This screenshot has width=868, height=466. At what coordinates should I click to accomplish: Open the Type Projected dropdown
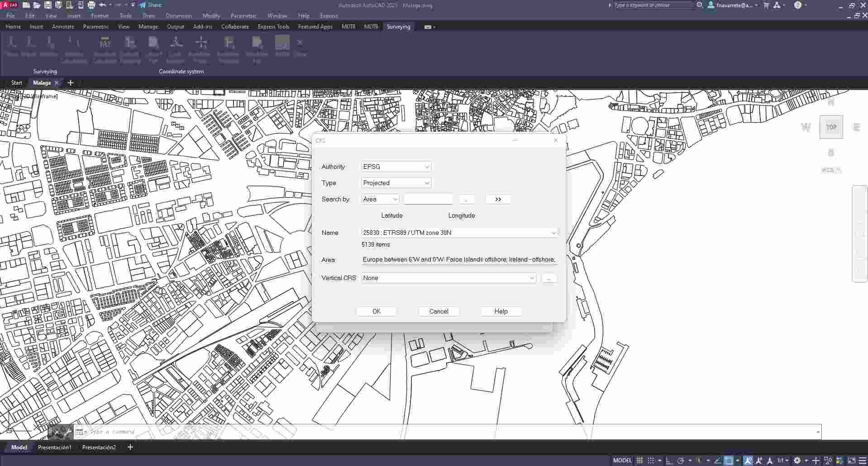pos(426,183)
